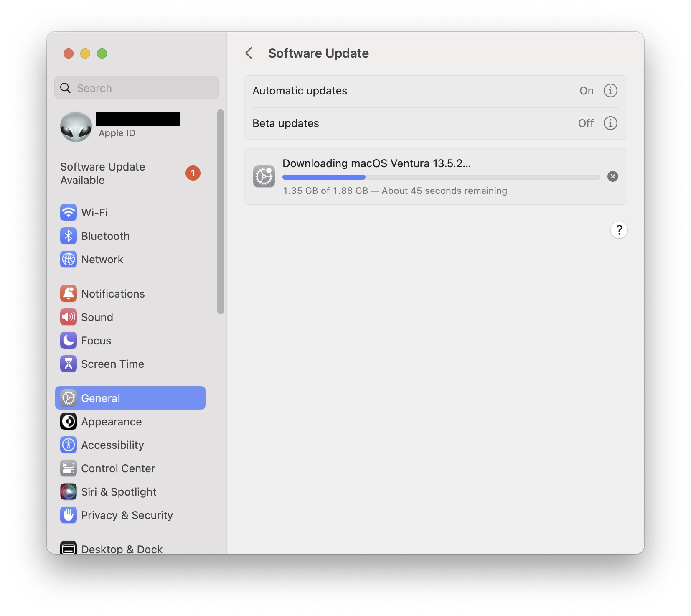This screenshot has width=691, height=616.
Task: Minimize the System Settings window
Action: [85, 53]
